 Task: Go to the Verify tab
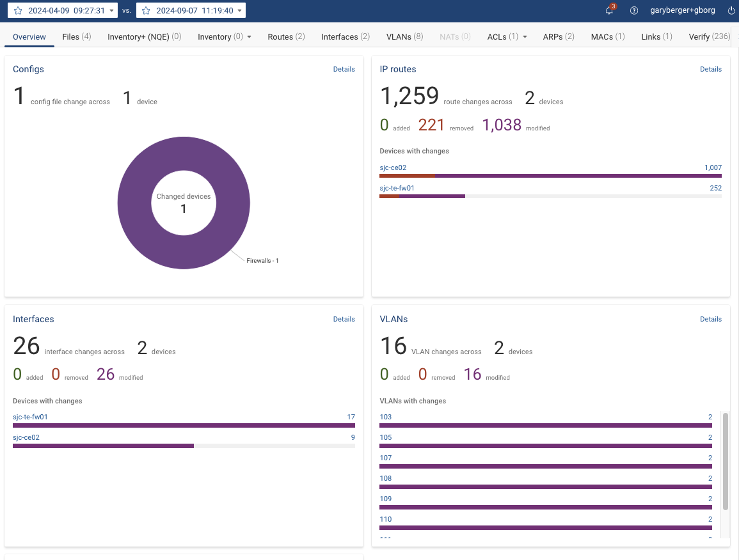[709, 37]
